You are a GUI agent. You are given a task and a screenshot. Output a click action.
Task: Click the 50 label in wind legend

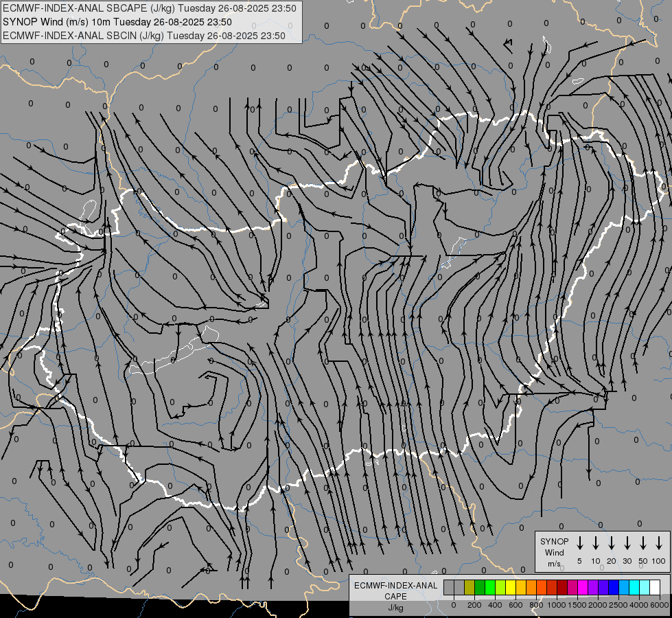[x=643, y=561]
